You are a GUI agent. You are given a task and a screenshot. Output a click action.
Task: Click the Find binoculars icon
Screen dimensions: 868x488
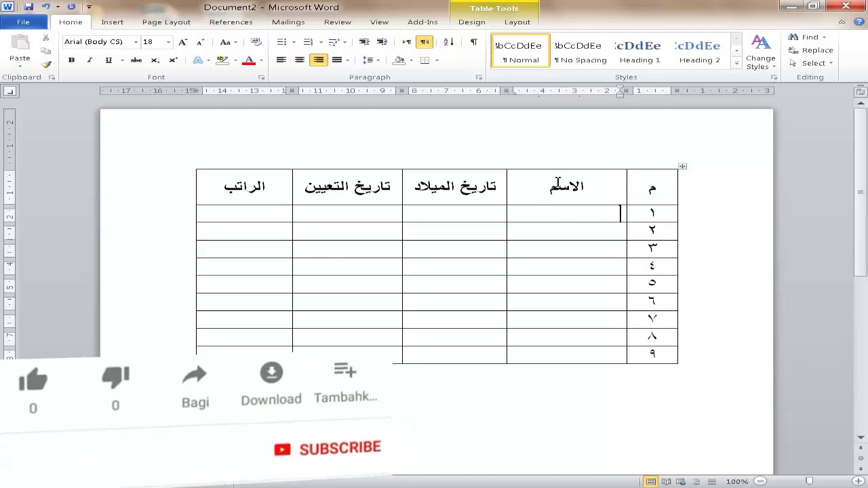[793, 37]
